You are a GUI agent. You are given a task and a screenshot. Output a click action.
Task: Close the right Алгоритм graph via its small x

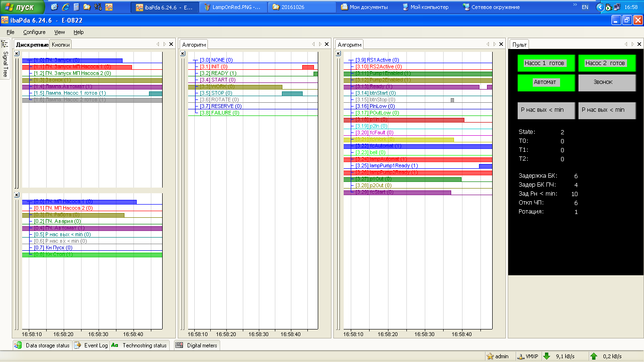pos(338,53)
